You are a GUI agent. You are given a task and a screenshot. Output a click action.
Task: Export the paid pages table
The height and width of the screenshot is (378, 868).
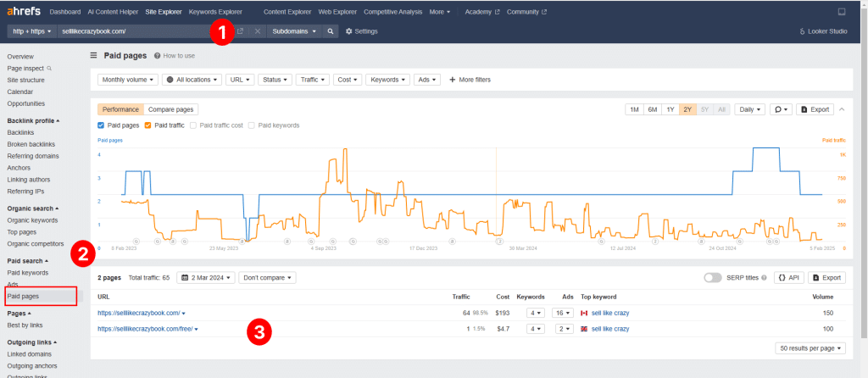click(x=826, y=278)
